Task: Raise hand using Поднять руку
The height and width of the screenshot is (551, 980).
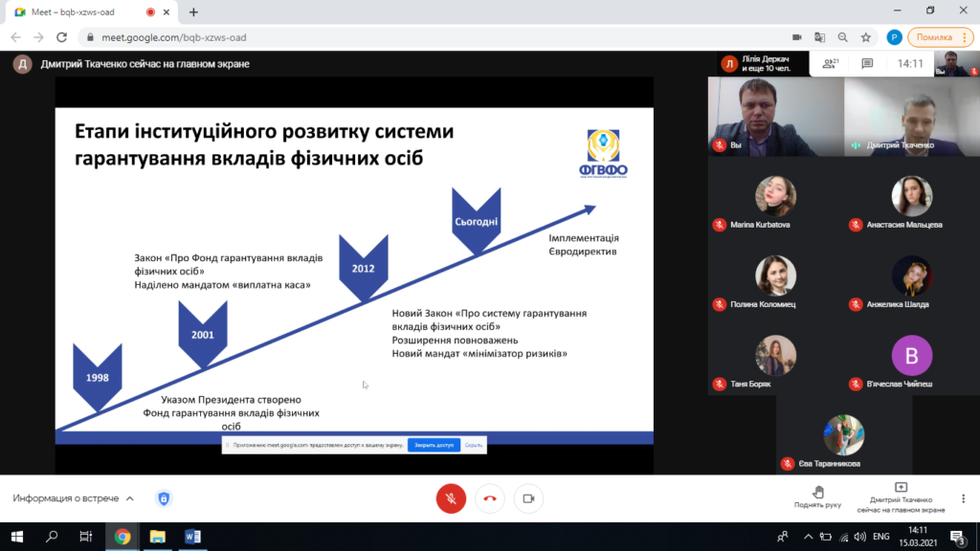Action: pos(817,495)
